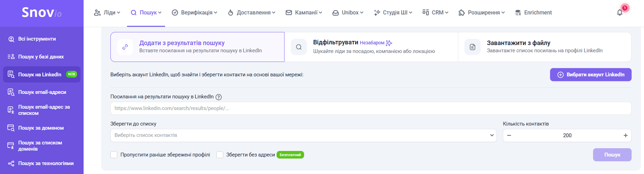
Task: Open Пошук email-адрес за списком link
Action: pos(44,110)
